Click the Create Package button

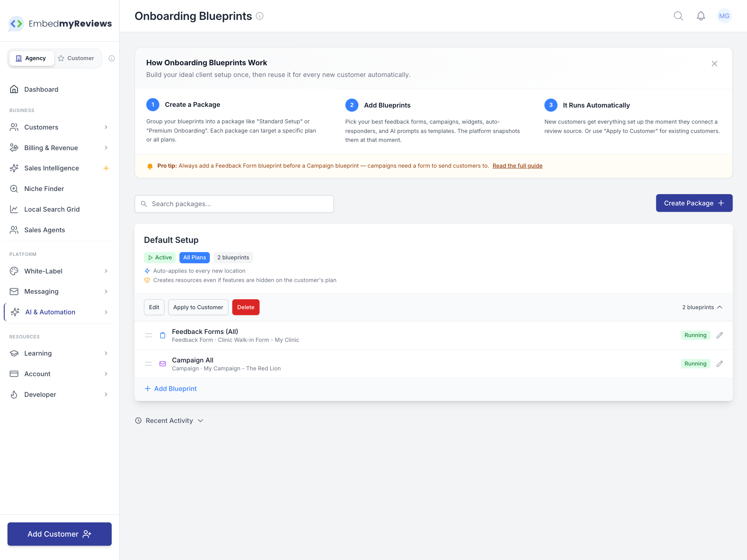(x=694, y=203)
